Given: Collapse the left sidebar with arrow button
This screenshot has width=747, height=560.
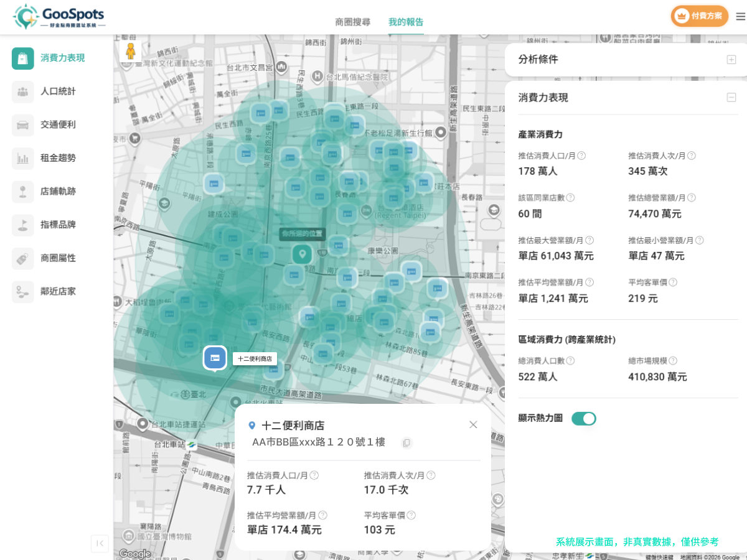Looking at the screenshot, I should 100,543.
